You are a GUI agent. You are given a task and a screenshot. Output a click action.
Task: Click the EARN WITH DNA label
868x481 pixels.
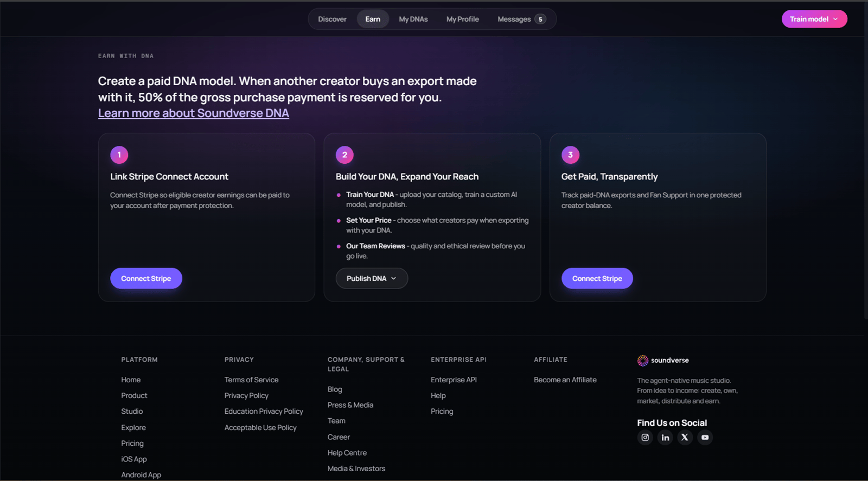pyautogui.click(x=126, y=56)
